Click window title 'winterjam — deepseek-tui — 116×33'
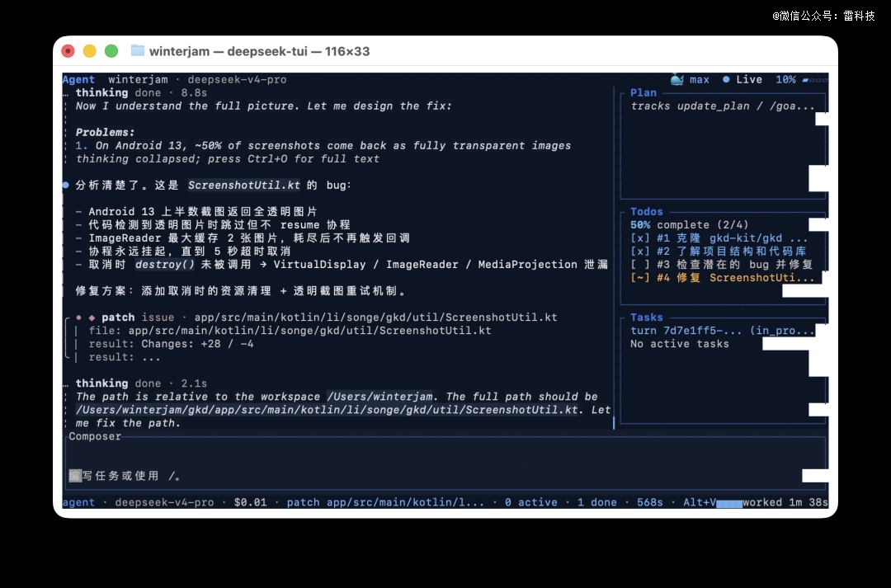The image size is (891, 588). coord(259,51)
